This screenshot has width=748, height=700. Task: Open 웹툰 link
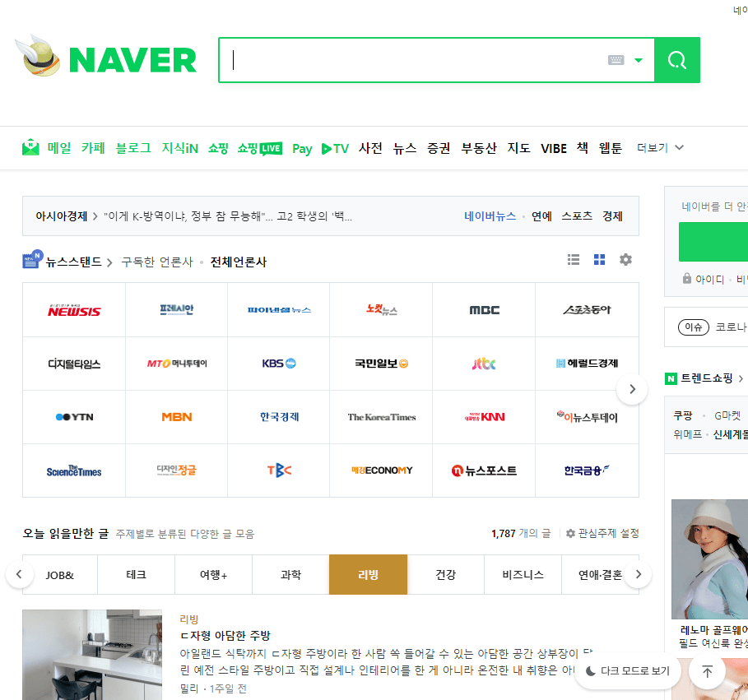pos(611,148)
